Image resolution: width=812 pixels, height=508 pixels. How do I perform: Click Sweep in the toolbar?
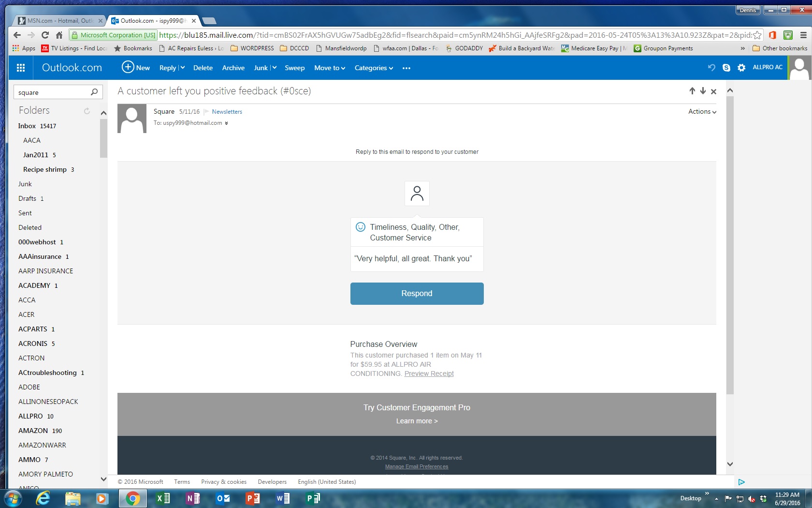click(x=294, y=68)
